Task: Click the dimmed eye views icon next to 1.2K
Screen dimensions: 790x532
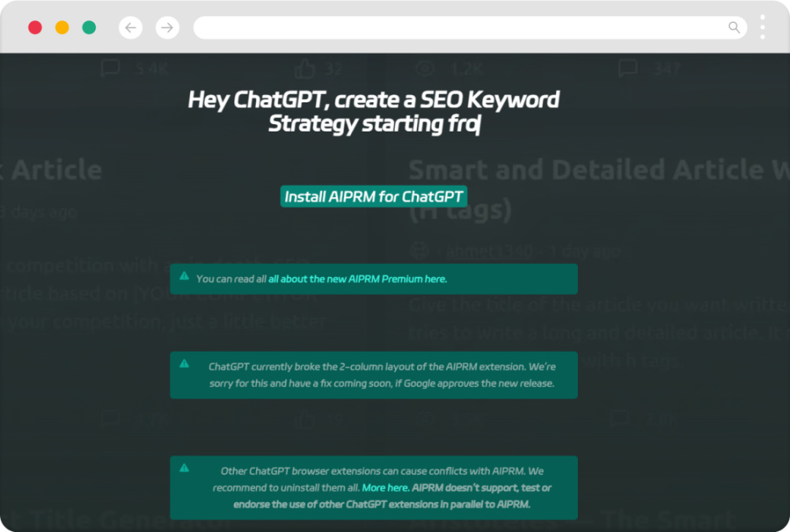Action: coord(426,68)
